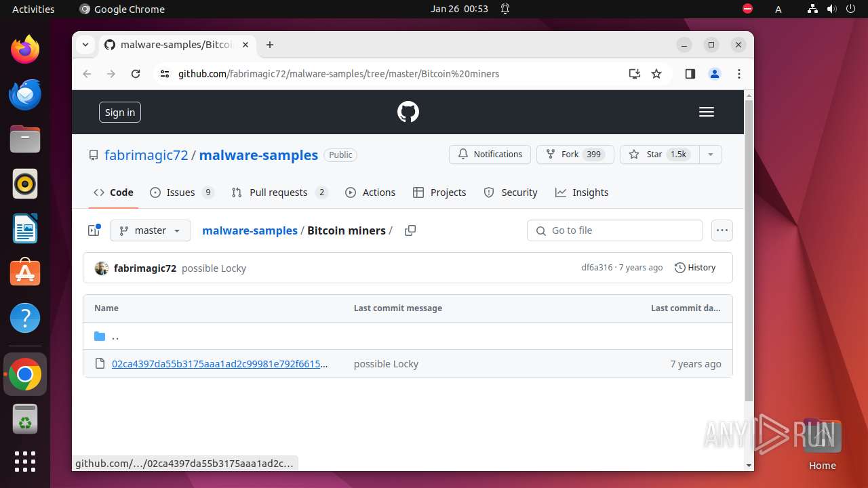Switch to the Security tab

511,192
